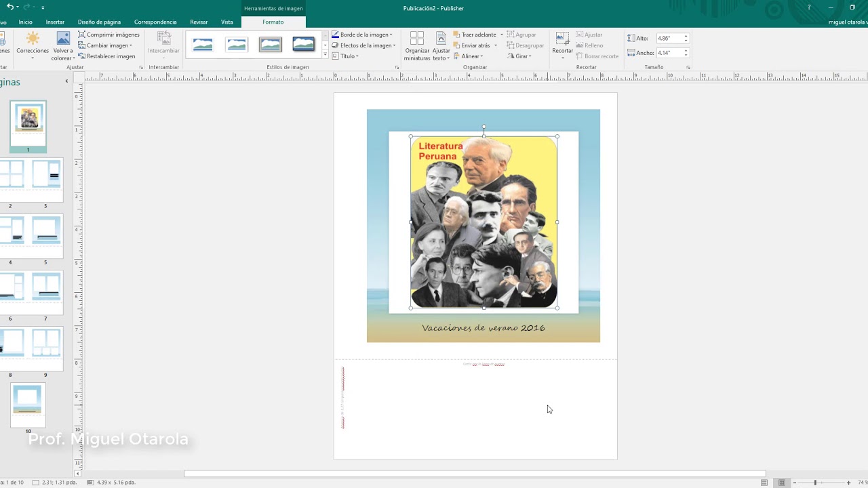Open the Ajustar group dialog launcher
The height and width of the screenshot is (488, 868).
(142, 68)
